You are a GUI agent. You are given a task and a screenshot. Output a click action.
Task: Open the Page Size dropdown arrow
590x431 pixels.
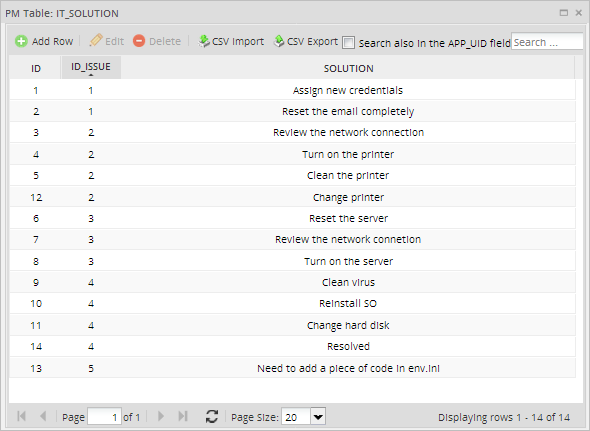tap(318, 417)
